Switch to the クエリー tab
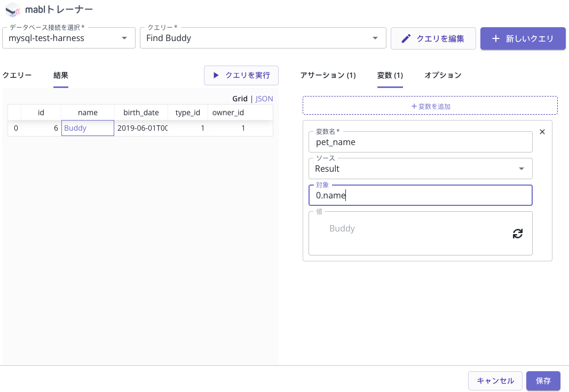 pos(17,75)
